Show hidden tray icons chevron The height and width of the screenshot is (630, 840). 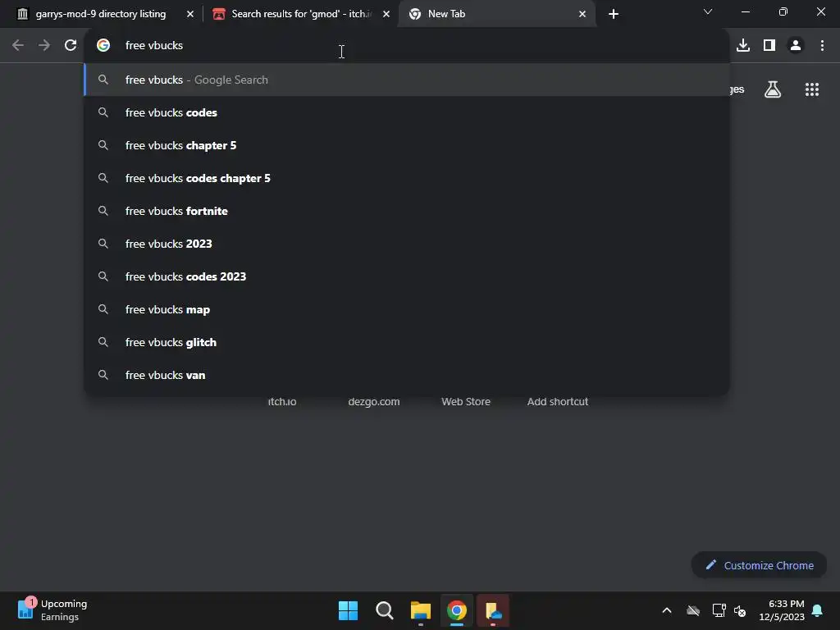tap(667, 610)
